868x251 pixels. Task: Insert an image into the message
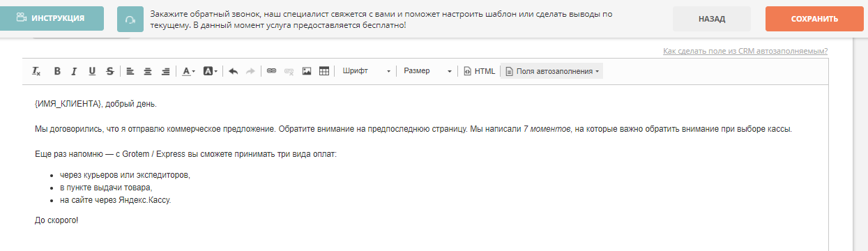pyautogui.click(x=307, y=71)
